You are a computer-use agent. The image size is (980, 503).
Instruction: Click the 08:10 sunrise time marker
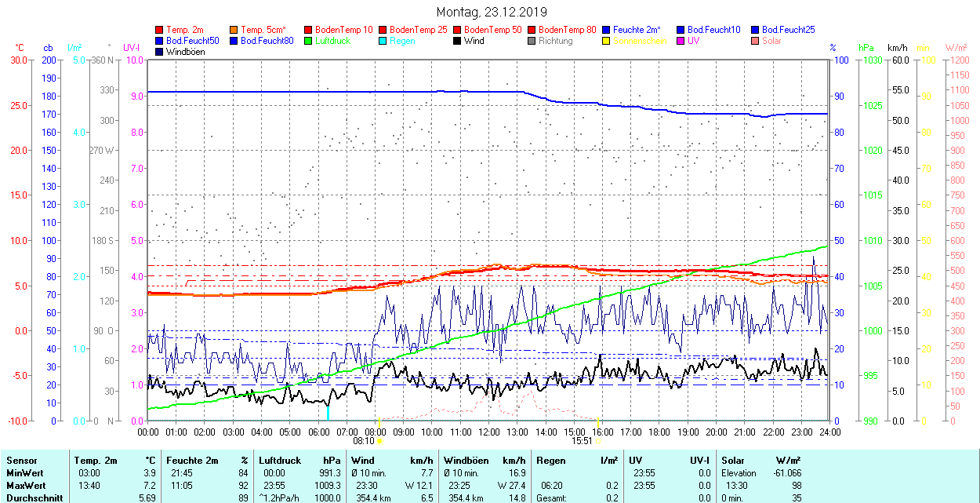[363, 441]
